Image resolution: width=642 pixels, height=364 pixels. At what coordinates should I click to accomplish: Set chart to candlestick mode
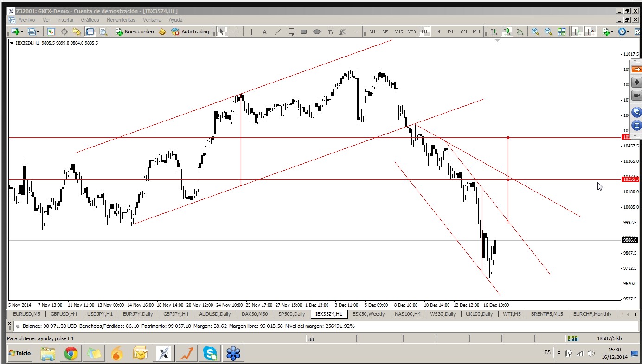507,32
